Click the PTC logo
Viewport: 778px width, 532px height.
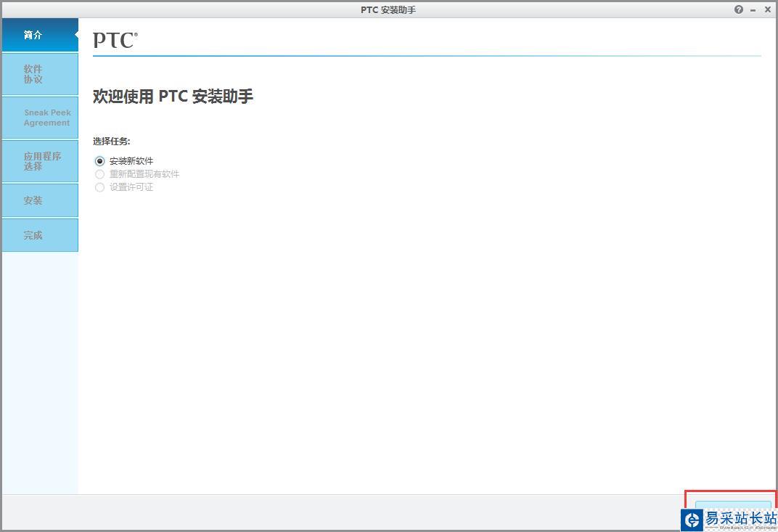coord(115,40)
